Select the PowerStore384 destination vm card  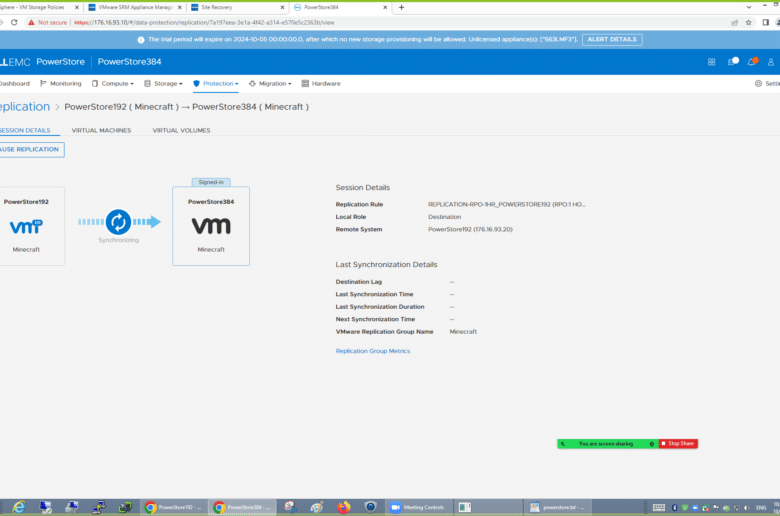coord(211,226)
